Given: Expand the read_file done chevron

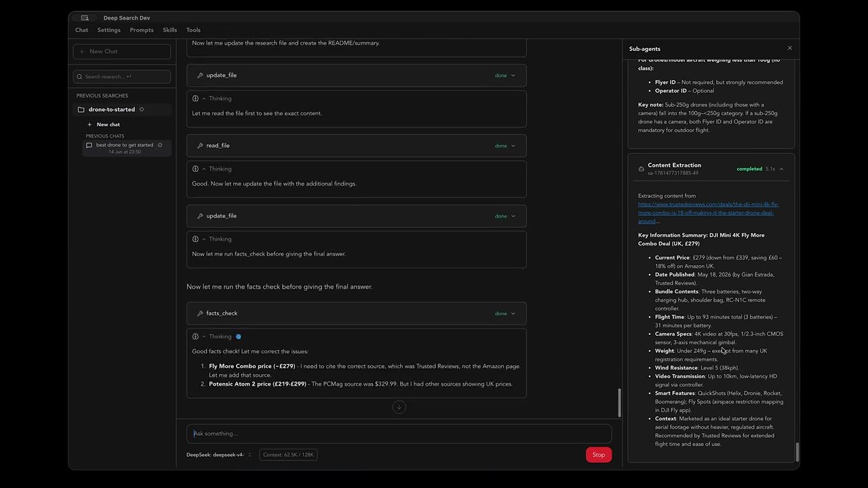Looking at the screenshot, I should (x=513, y=146).
